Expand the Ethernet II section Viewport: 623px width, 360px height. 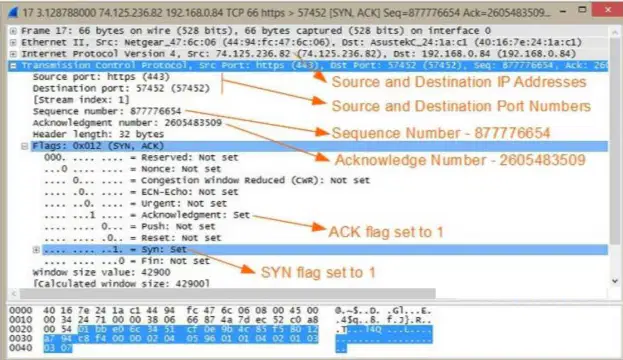click(x=13, y=42)
